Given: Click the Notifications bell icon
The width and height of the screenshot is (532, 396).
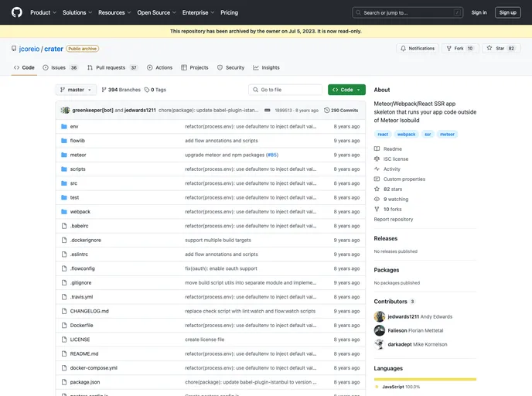Looking at the screenshot, I should (403, 49).
